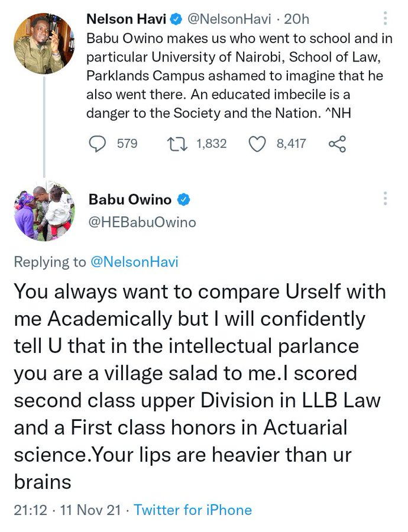Click the Nelson Havi display name
This screenshot has height=532, width=408.
pyautogui.click(x=126, y=20)
